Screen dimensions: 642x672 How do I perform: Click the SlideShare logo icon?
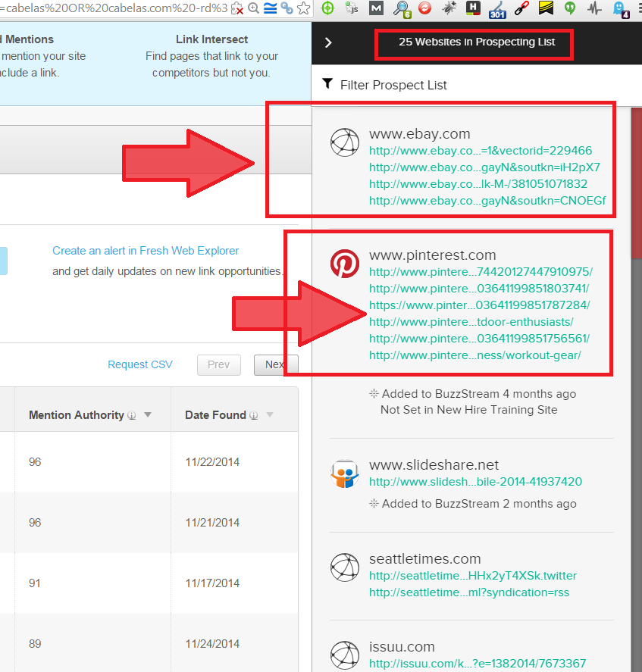(345, 474)
